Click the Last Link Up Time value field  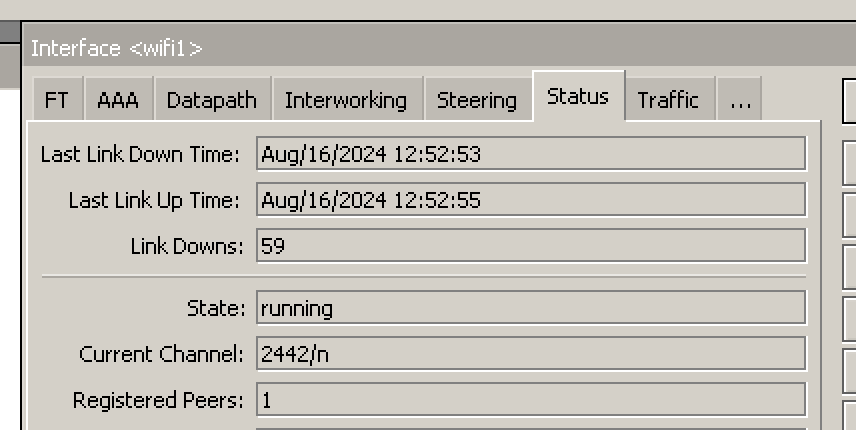[531, 200]
